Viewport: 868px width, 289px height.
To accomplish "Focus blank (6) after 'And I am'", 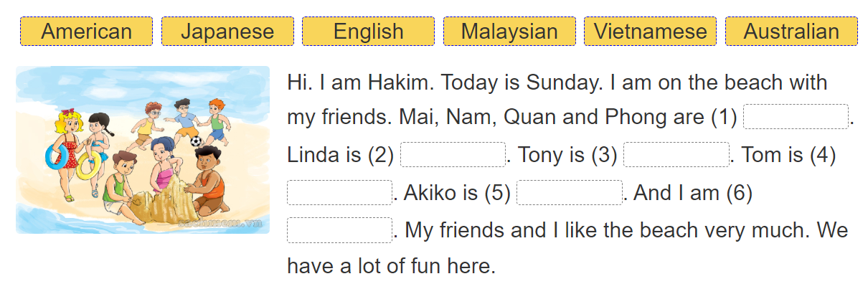I will [339, 230].
